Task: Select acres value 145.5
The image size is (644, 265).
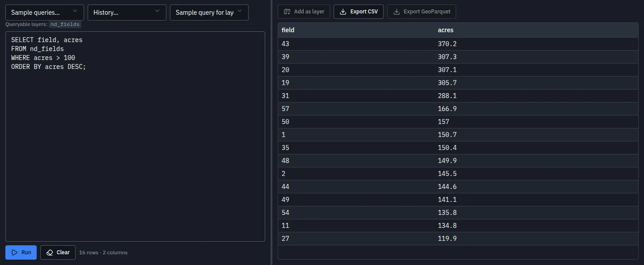Action: (x=536, y=174)
